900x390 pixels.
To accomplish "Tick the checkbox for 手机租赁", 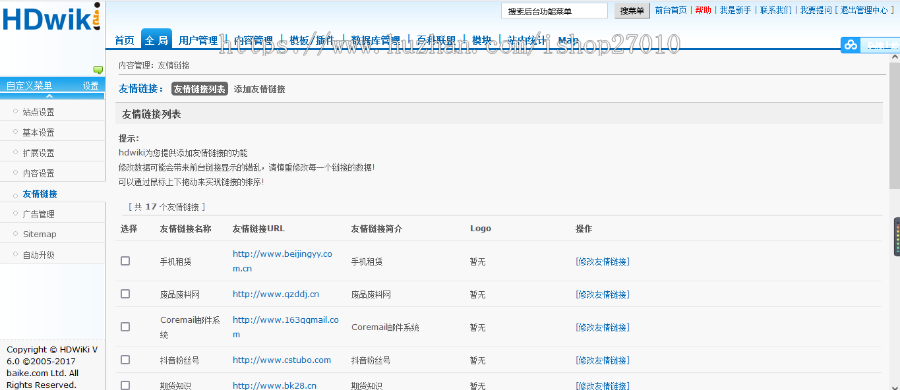I will point(125,261).
